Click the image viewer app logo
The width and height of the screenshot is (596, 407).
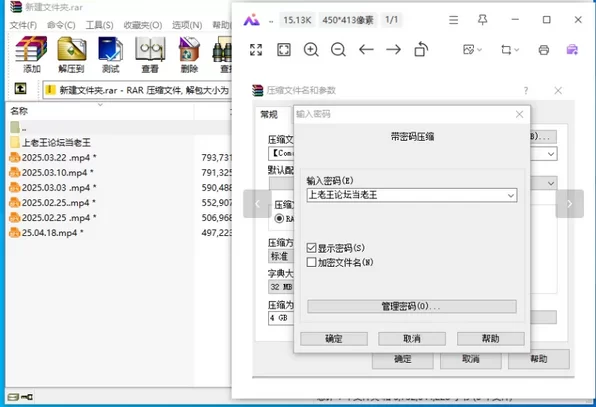coord(251,20)
